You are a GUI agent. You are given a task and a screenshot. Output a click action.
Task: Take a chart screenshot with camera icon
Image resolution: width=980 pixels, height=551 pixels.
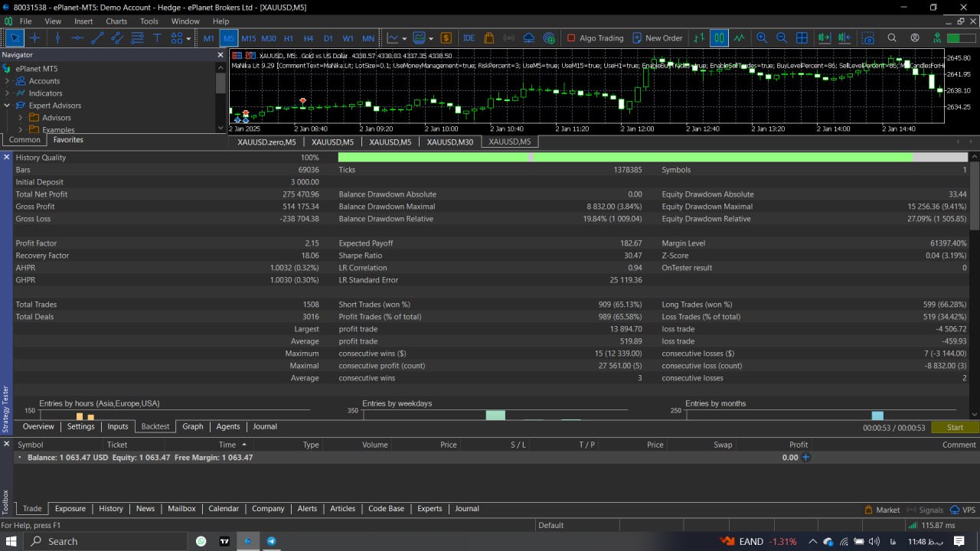pyautogui.click(x=868, y=37)
